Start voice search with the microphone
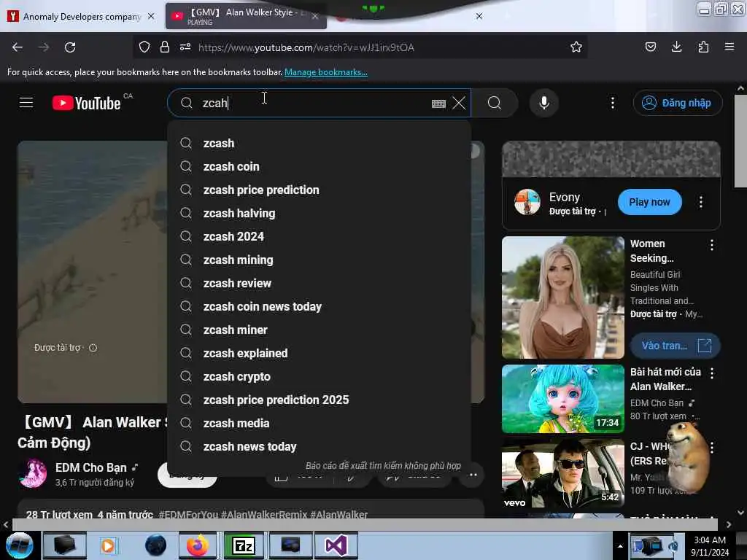The width and height of the screenshot is (747, 560). coord(544,103)
